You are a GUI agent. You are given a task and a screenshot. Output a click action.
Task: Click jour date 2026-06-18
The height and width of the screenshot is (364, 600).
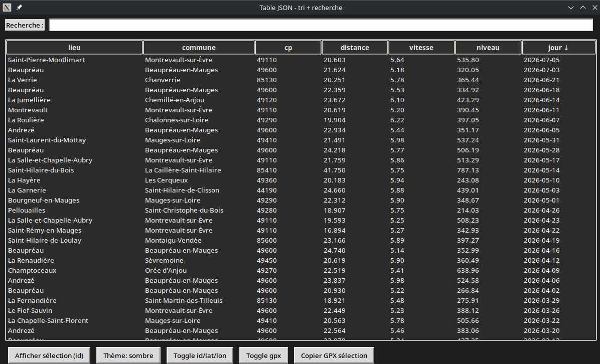pyautogui.click(x=541, y=90)
